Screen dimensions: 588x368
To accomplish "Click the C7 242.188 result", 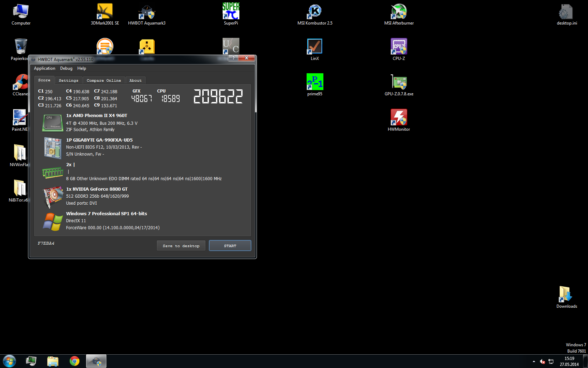I will click(106, 91).
